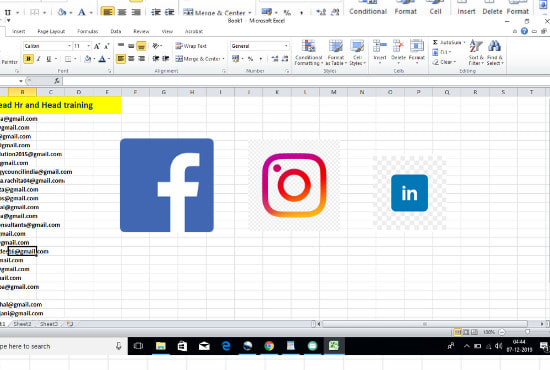This screenshot has height=370, width=550.
Task: Open the Data ribbon tab
Action: coord(116,32)
